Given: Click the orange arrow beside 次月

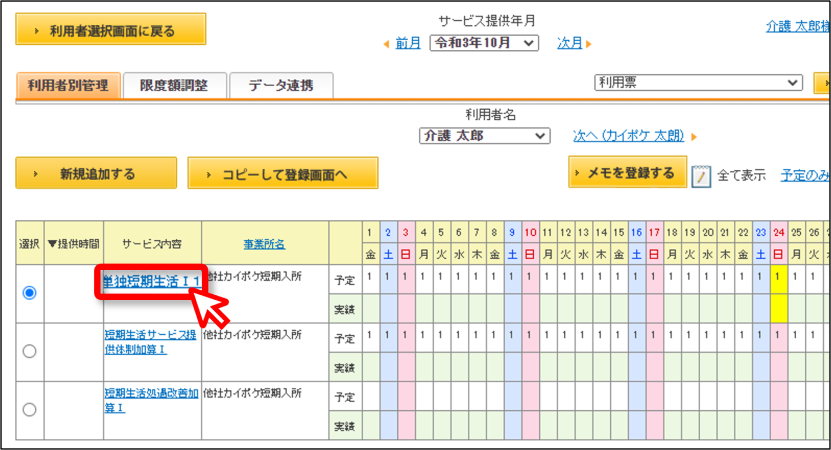Looking at the screenshot, I should click(588, 44).
